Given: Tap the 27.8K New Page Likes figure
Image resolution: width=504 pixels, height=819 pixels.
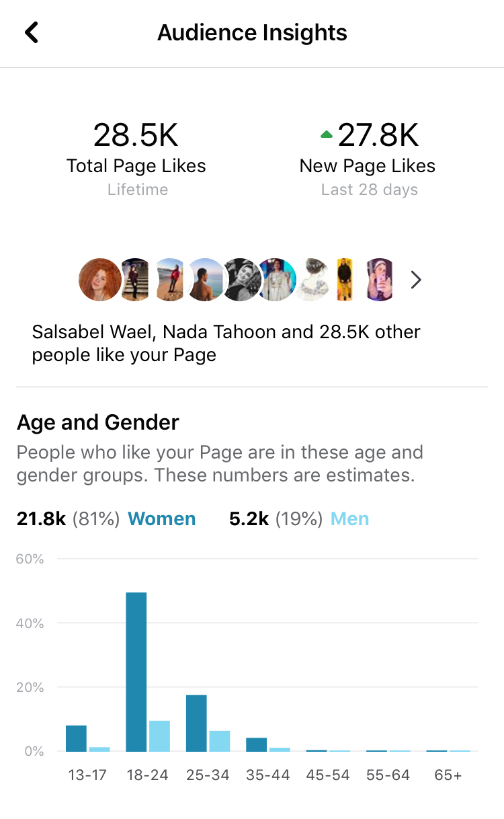Looking at the screenshot, I should tap(378, 135).
